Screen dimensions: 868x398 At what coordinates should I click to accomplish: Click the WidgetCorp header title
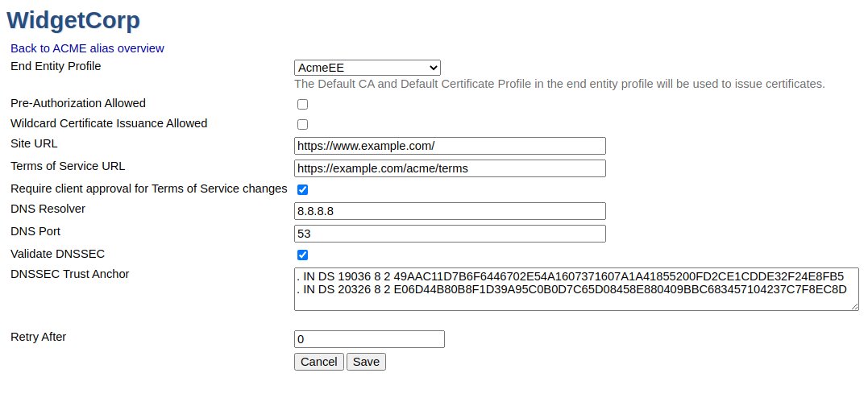coord(73,19)
